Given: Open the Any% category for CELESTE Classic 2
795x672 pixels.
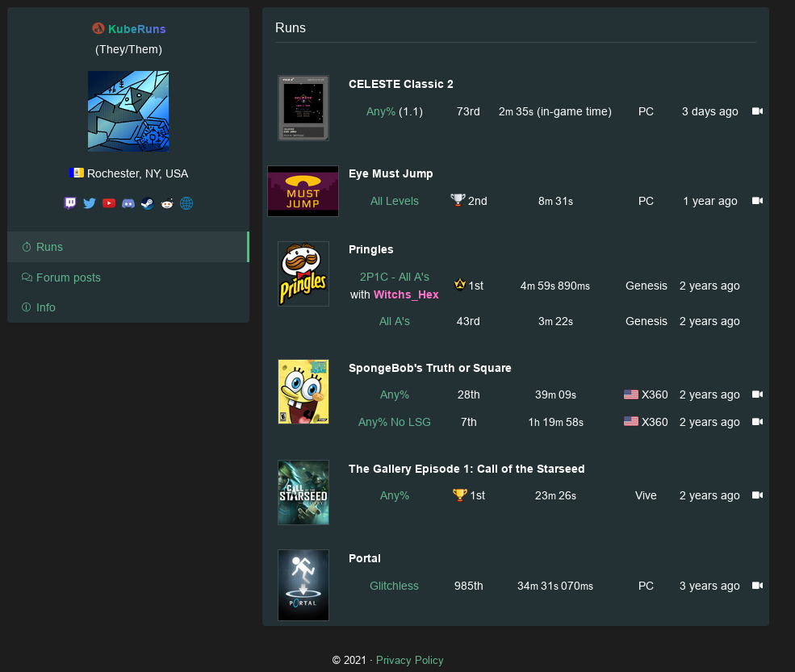Looking at the screenshot, I should pos(381,111).
